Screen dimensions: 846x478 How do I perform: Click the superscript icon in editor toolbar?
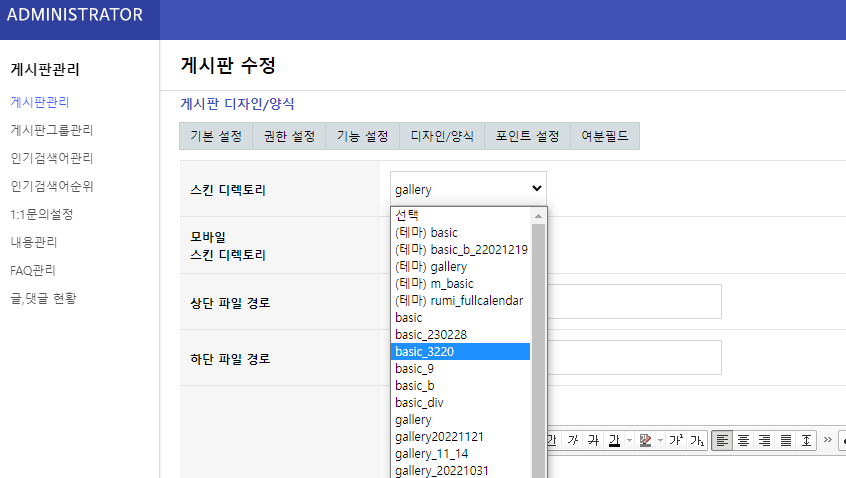point(676,440)
